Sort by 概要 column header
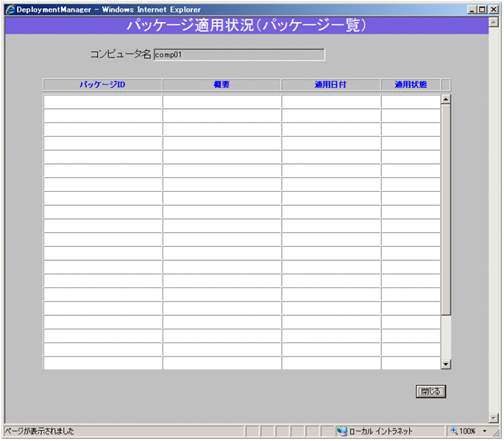The height and width of the screenshot is (441, 504). tap(221, 85)
